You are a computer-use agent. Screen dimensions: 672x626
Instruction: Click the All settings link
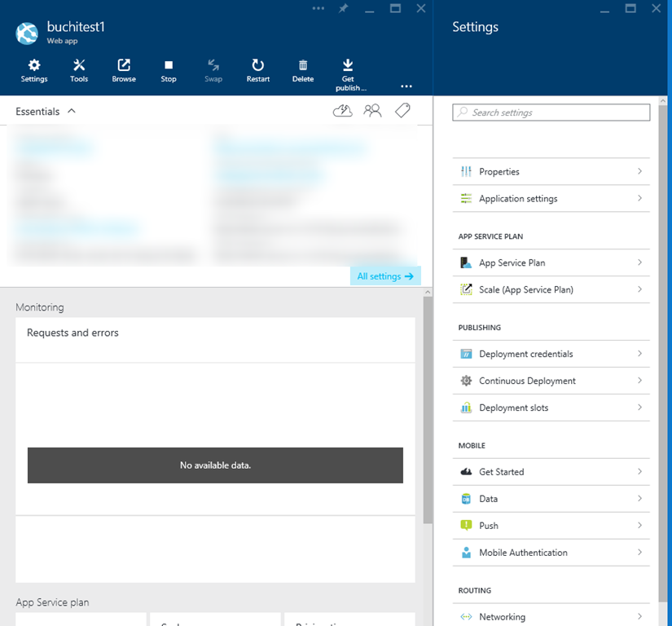pyautogui.click(x=385, y=276)
